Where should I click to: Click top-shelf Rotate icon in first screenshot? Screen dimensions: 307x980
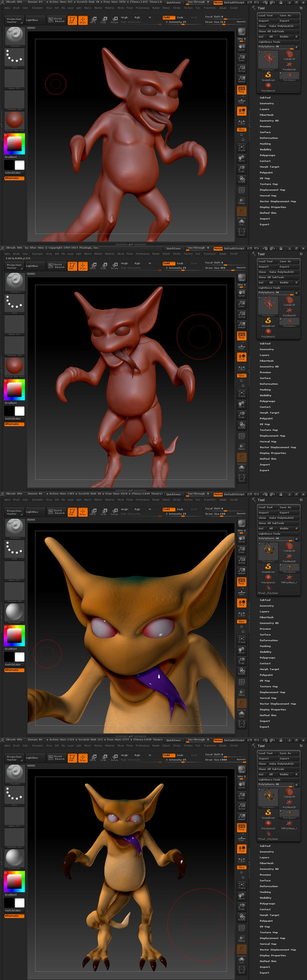pos(114,20)
